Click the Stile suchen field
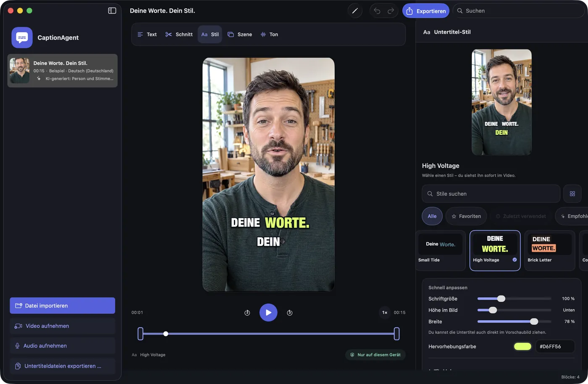This screenshot has width=588, height=384. pyautogui.click(x=491, y=194)
